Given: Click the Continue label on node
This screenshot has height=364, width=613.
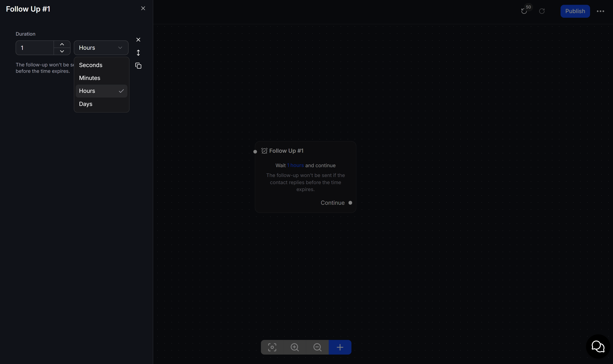Looking at the screenshot, I should tap(332, 203).
